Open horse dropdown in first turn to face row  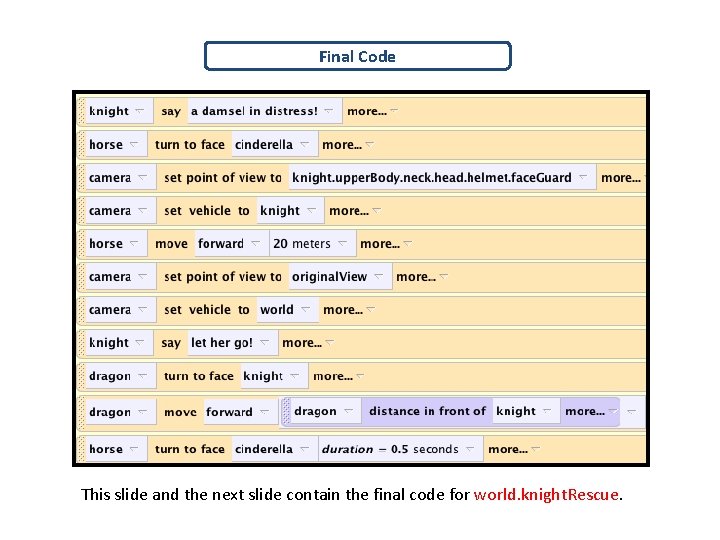click(116, 145)
